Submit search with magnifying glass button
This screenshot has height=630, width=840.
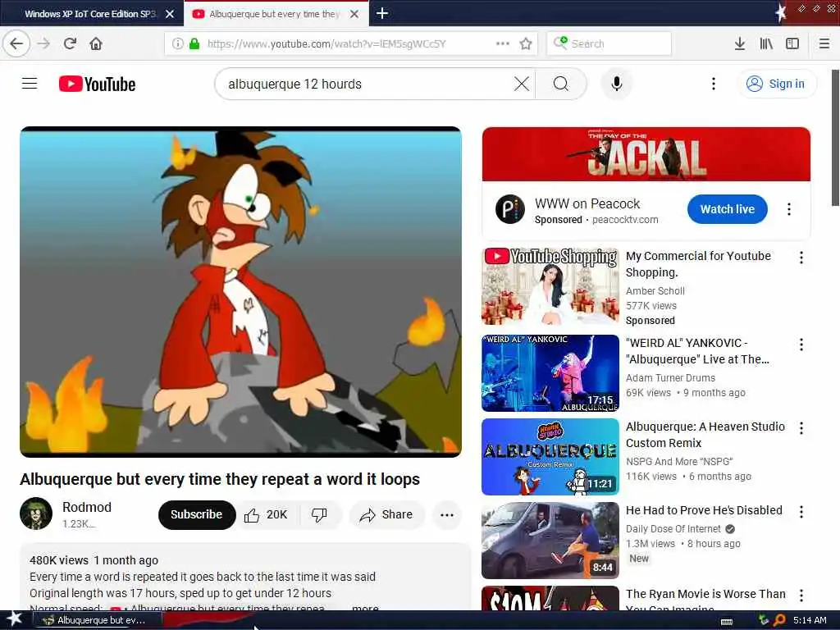tap(561, 84)
